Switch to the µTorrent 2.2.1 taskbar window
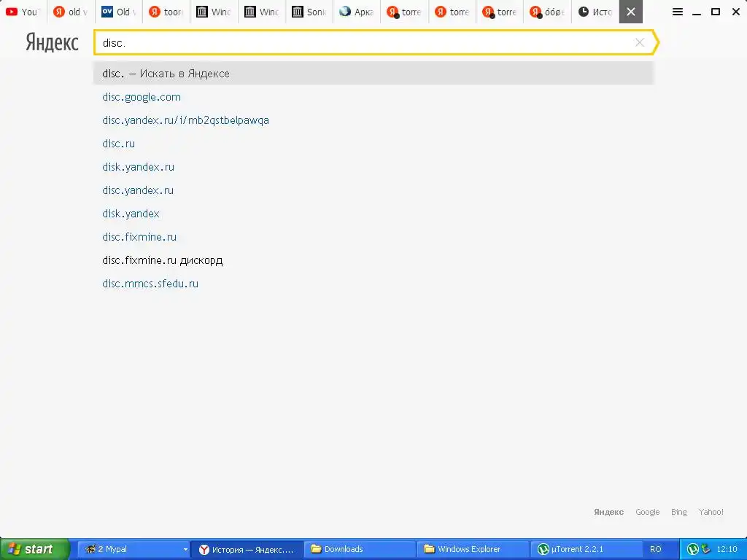Image resolution: width=747 pixels, height=560 pixels. click(586, 549)
